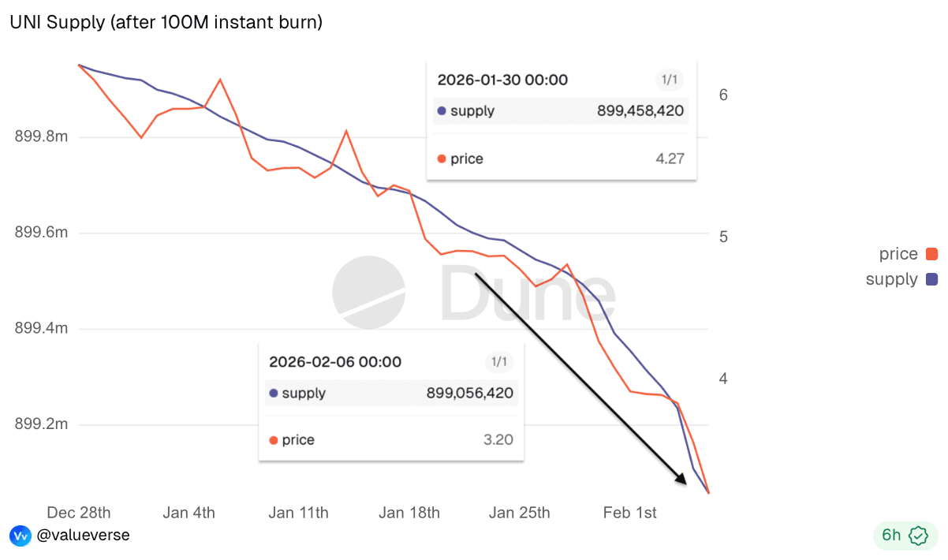Click the Dune watermark logo circle
Viewport: 948px width, 560px height.
coord(368,292)
